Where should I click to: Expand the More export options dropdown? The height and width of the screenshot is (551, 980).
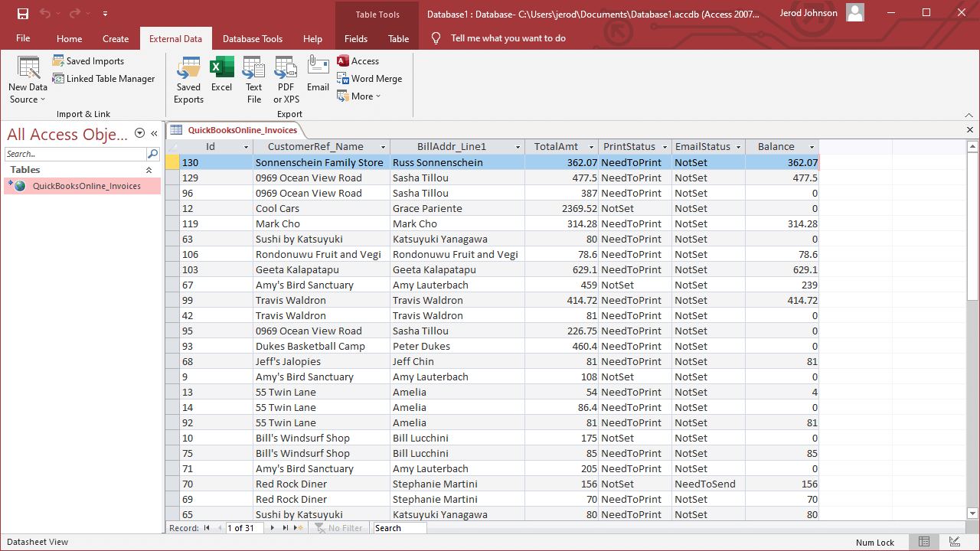(359, 96)
